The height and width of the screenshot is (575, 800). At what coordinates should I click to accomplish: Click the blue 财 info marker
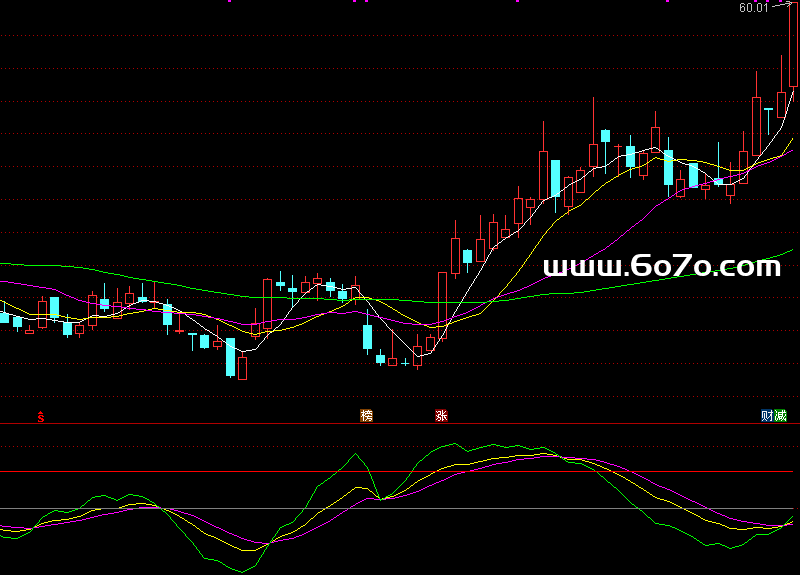767,416
